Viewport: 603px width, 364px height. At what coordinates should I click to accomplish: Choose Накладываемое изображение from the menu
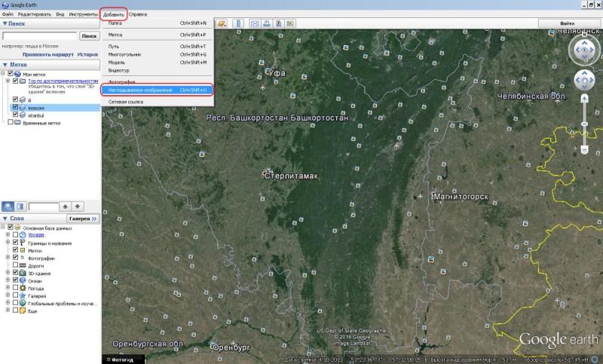tap(158, 90)
